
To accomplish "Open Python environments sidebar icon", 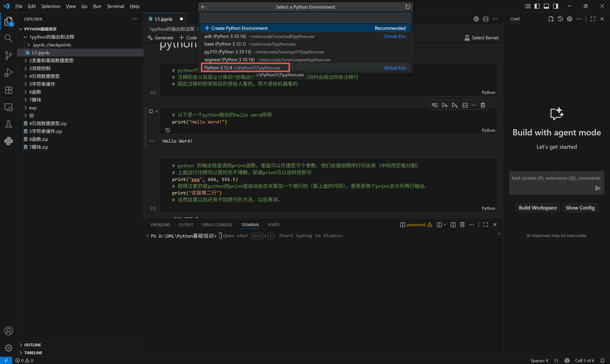I will (x=8, y=141).
